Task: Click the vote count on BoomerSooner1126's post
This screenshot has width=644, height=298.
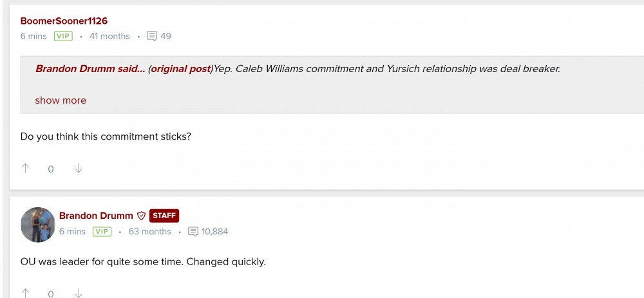Action: (x=51, y=169)
